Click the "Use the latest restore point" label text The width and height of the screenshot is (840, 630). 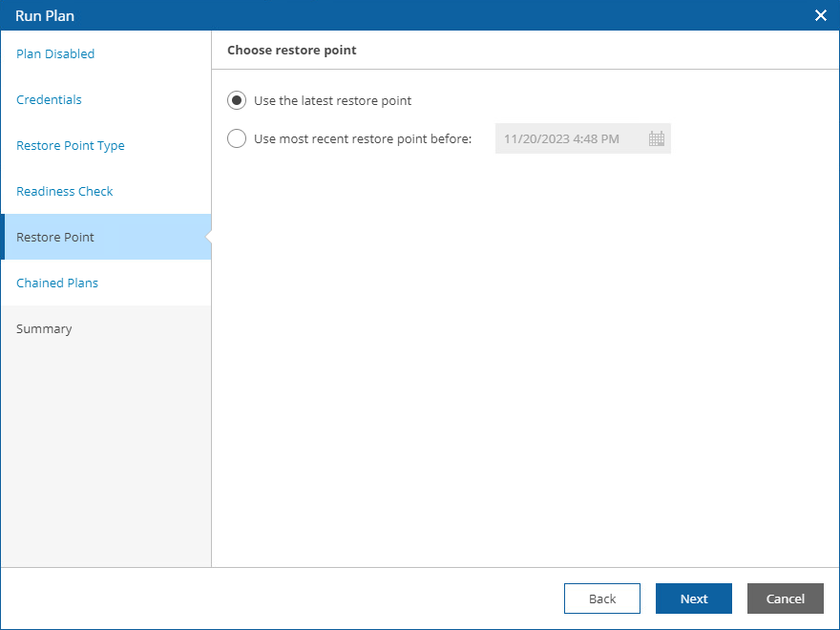(x=332, y=100)
